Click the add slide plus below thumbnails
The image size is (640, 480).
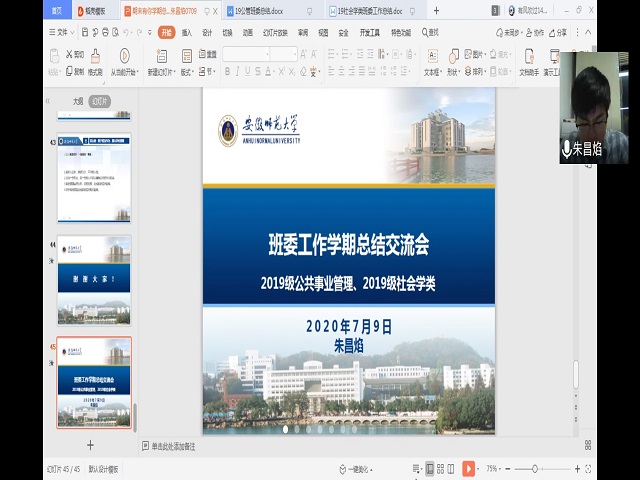tap(90, 445)
